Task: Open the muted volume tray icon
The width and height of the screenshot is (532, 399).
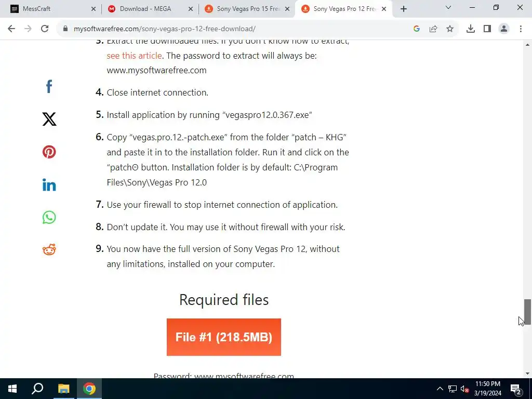Action: pyautogui.click(x=465, y=389)
